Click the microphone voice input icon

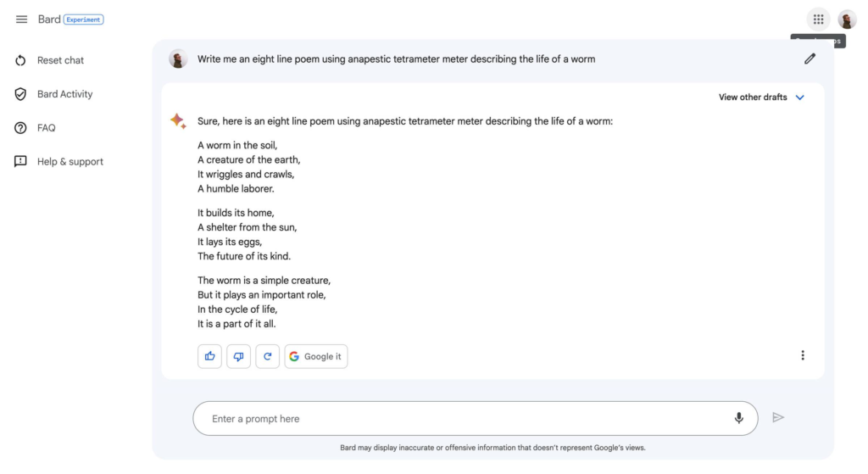(738, 418)
